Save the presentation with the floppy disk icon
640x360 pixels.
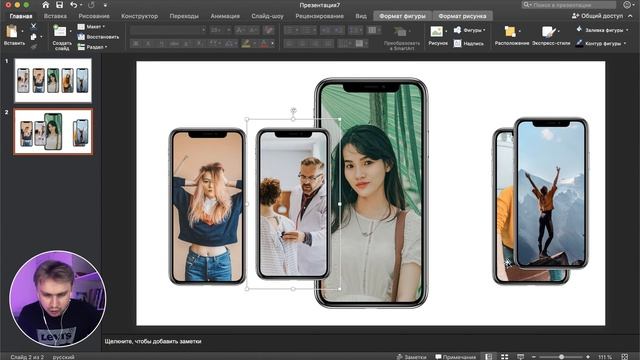click(x=60, y=5)
